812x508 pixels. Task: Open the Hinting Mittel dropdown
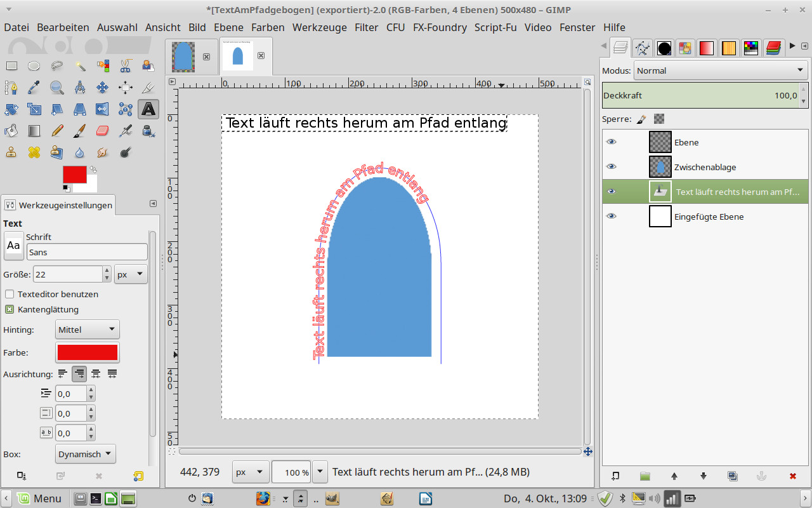pyautogui.click(x=87, y=330)
